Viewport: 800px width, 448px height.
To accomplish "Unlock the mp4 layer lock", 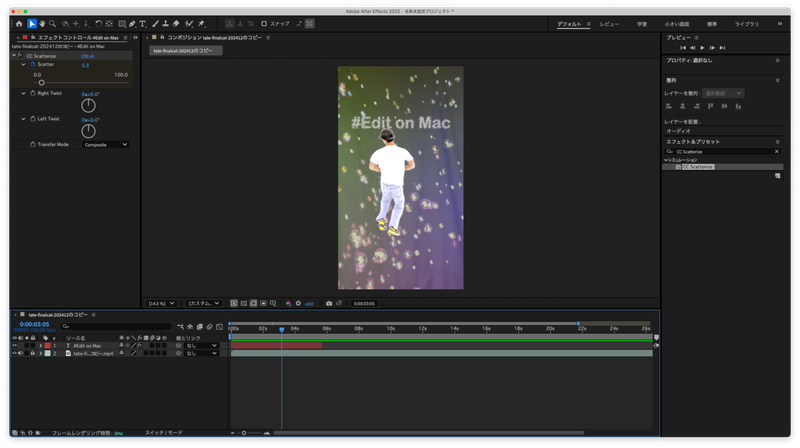I will tap(33, 353).
